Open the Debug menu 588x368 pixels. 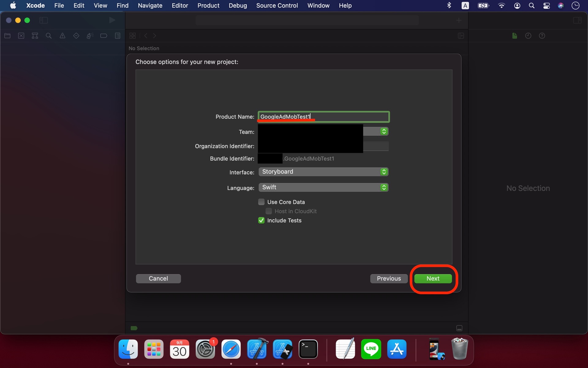click(x=238, y=6)
